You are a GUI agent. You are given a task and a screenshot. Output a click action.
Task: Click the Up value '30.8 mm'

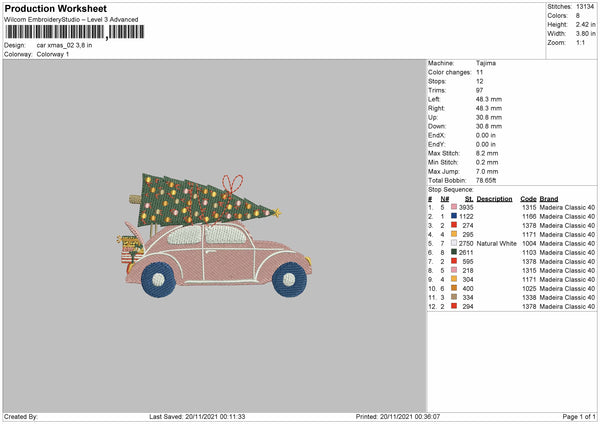489,117
